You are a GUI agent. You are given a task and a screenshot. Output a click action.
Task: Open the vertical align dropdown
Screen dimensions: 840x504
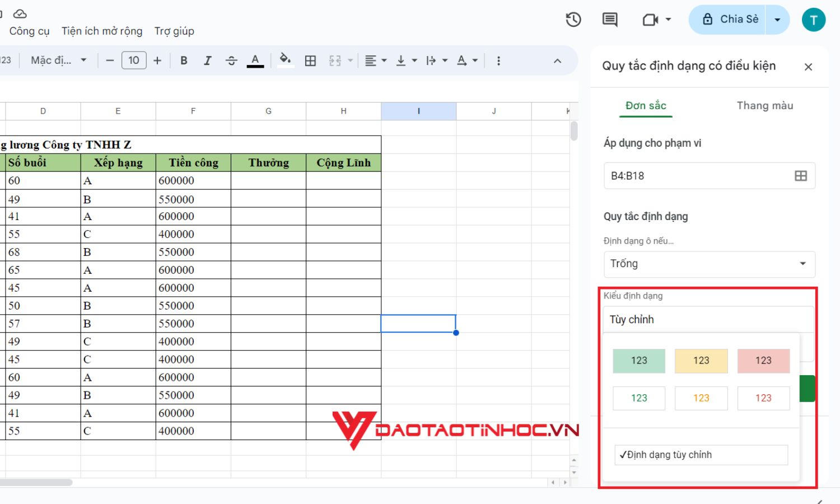[x=407, y=60]
